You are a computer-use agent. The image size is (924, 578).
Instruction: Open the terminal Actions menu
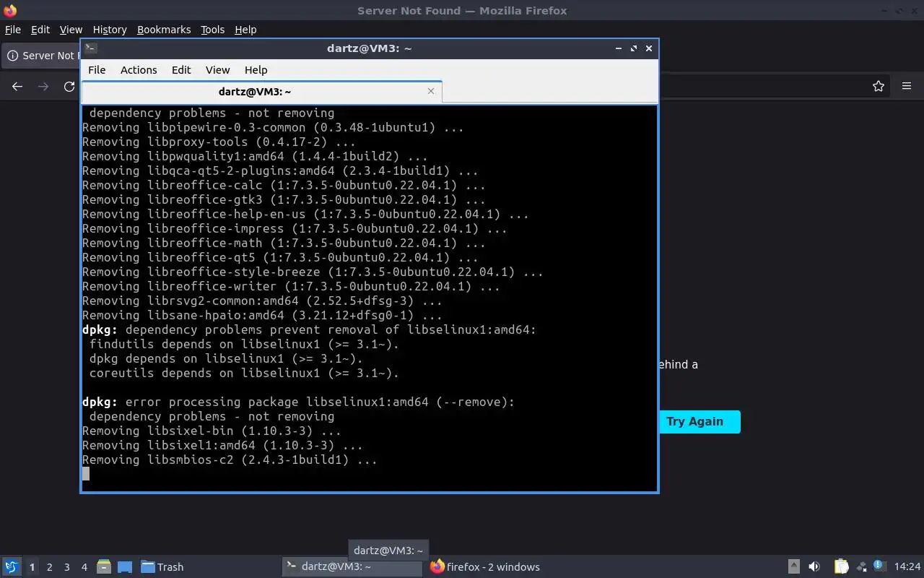click(139, 70)
